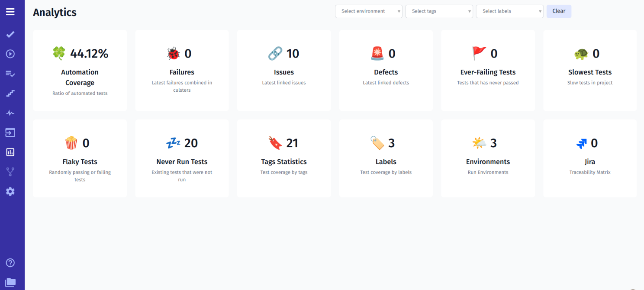The height and width of the screenshot is (290, 644).
Task: Open the Milestones steps icon in sidebar
Action: click(10, 93)
